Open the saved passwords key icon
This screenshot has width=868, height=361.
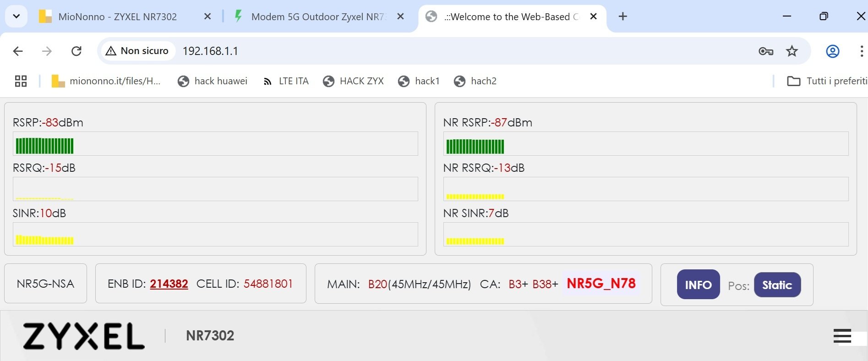pos(766,51)
